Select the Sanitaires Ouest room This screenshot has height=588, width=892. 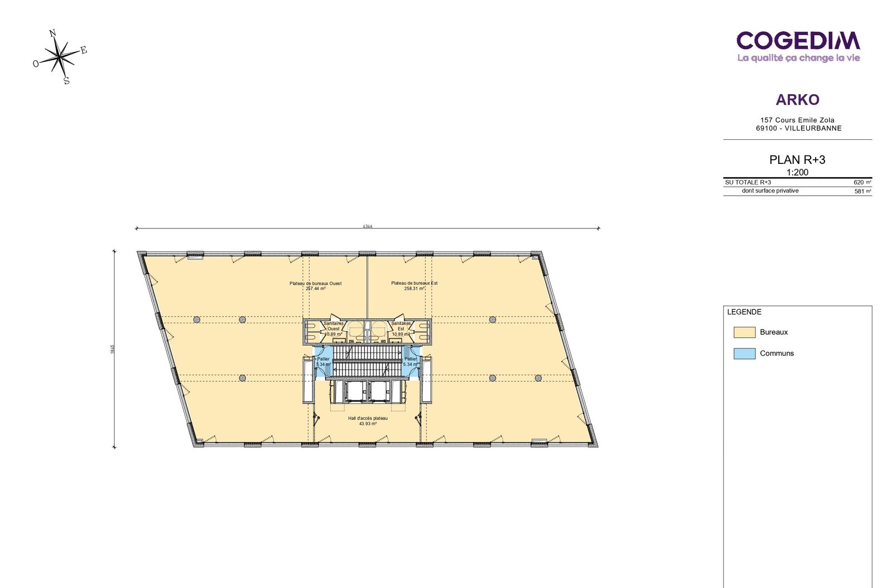tap(333, 330)
